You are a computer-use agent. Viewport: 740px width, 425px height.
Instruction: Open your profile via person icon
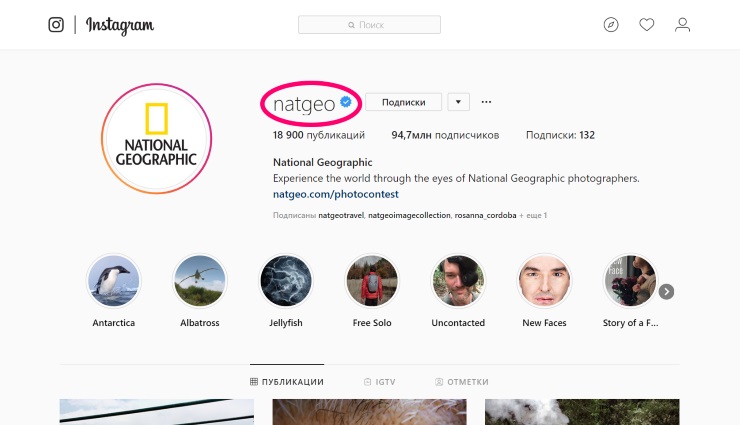click(x=683, y=24)
